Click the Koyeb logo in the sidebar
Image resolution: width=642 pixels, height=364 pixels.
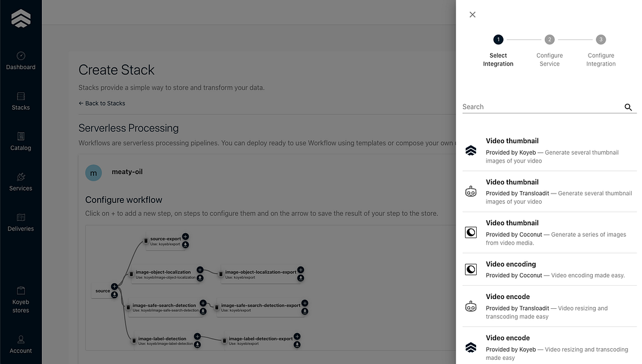click(21, 19)
